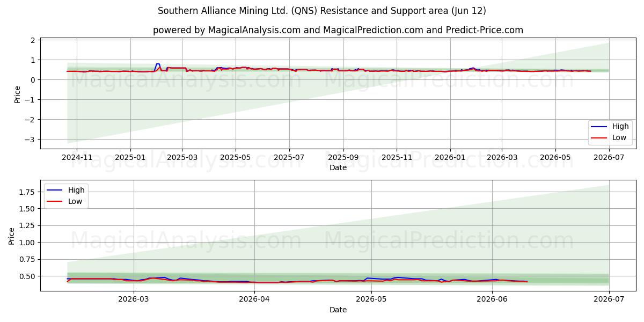The height and width of the screenshot is (322, 644).
Task: Click the '−1' y-axis tick in top chart
Action: click(31, 100)
